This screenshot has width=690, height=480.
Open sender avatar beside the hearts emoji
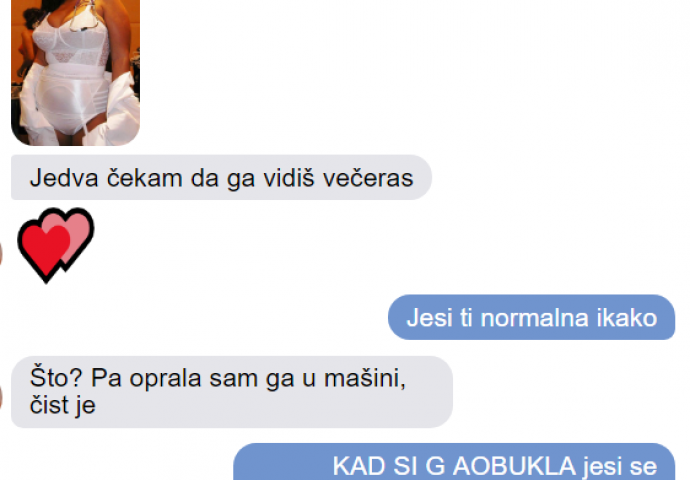click(x=1, y=254)
